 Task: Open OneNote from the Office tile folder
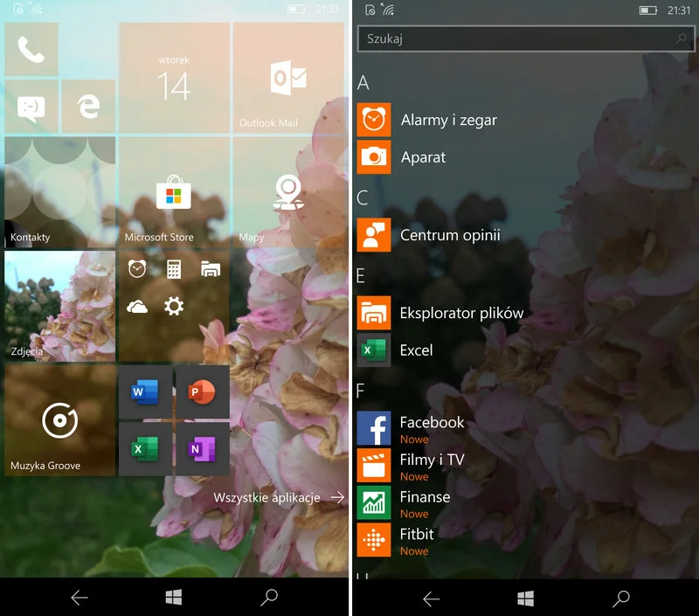click(202, 449)
